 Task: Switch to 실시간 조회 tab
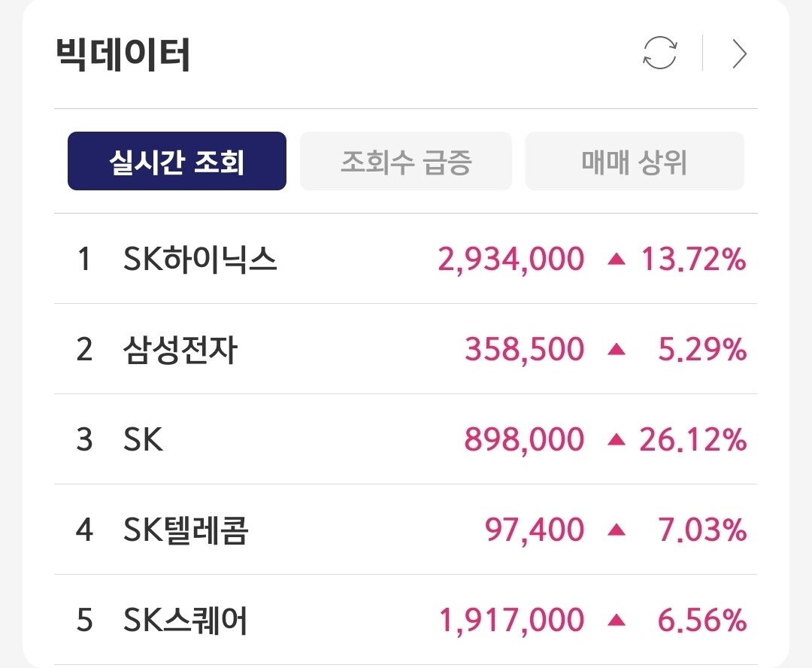coord(177,161)
